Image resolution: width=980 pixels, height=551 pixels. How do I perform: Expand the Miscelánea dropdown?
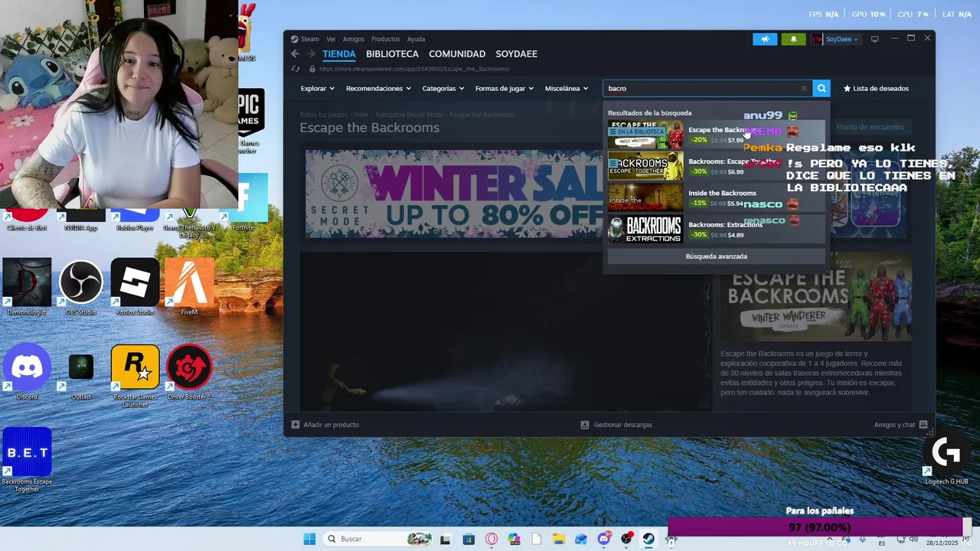click(x=567, y=89)
